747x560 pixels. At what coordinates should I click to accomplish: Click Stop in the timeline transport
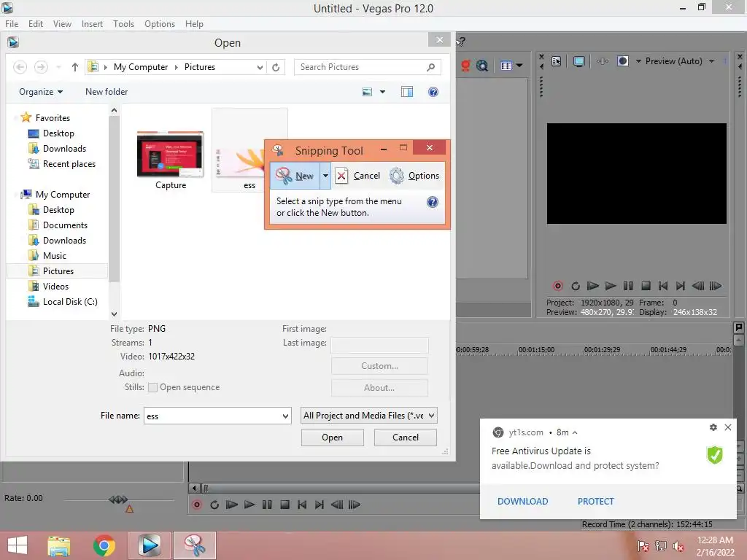point(285,505)
